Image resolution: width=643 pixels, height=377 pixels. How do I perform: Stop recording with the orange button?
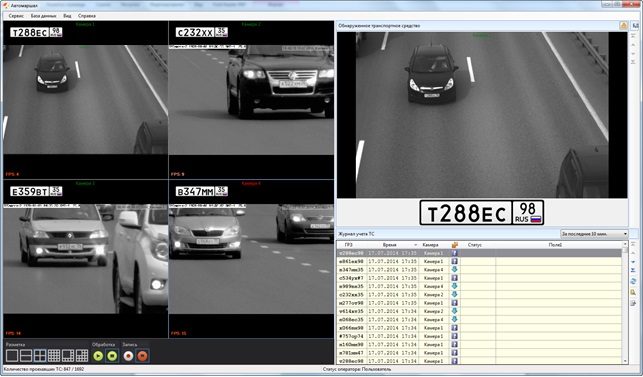[x=142, y=356]
